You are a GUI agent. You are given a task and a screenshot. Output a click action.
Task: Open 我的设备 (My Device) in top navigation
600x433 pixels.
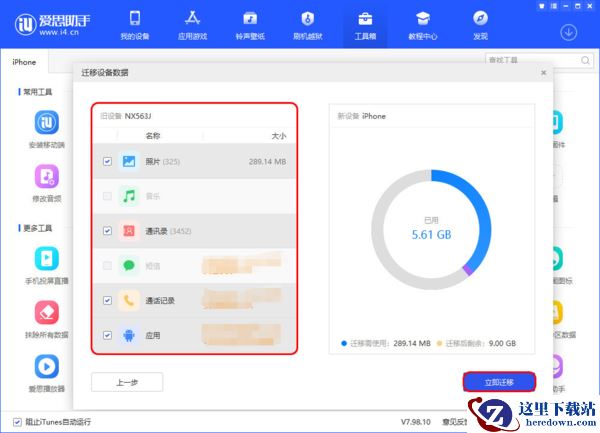(x=135, y=25)
